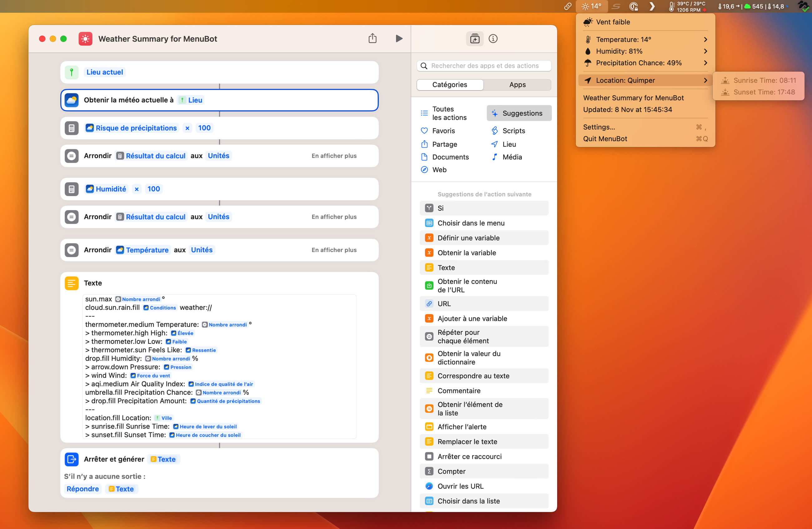
Task: Expand the Humidity: 81% submenu
Action: [646, 51]
